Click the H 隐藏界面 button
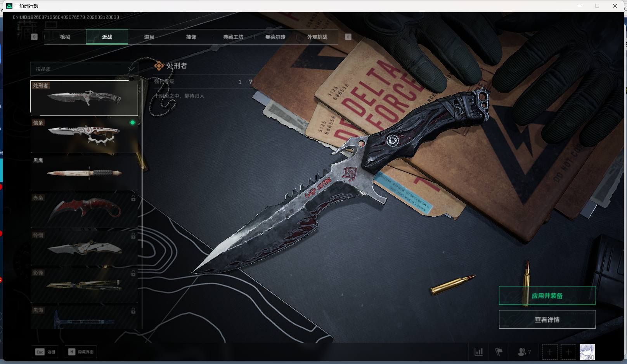Image resolution: width=627 pixels, height=364 pixels. click(81, 352)
